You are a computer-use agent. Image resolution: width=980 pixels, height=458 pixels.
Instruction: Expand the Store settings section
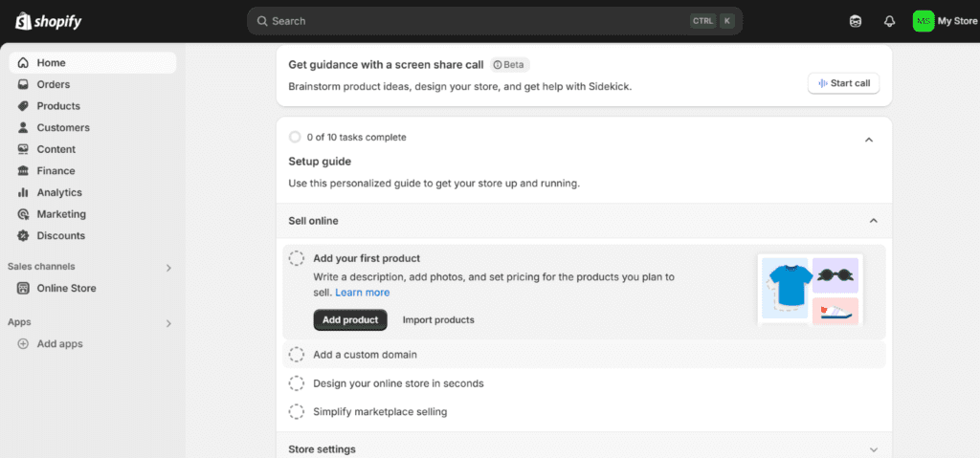click(x=873, y=449)
